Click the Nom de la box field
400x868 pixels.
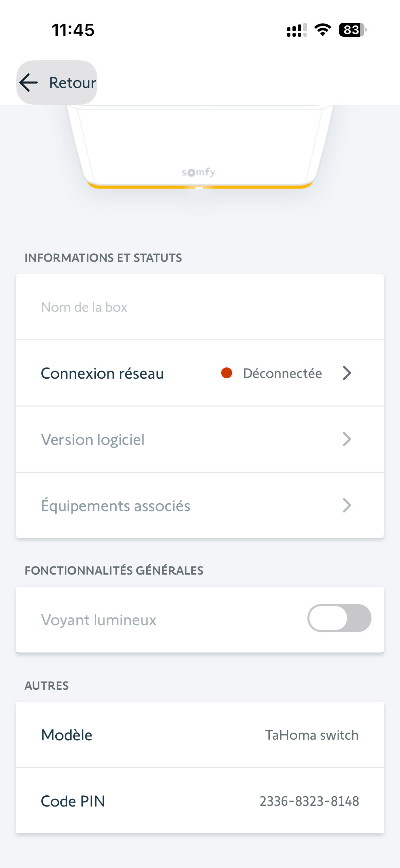pyautogui.click(x=200, y=307)
